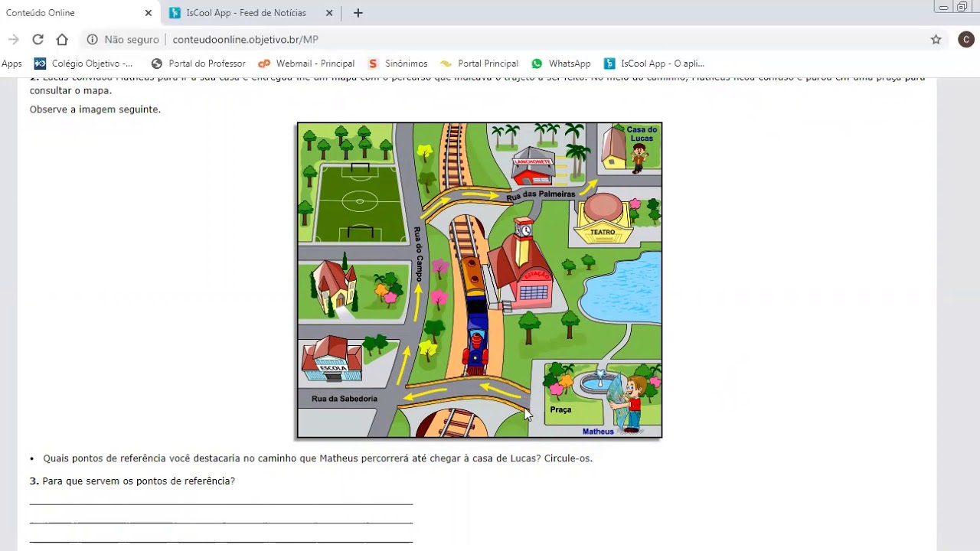Image resolution: width=980 pixels, height=551 pixels.
Task: Bookmark this page with the star
Action: [936, 39]
